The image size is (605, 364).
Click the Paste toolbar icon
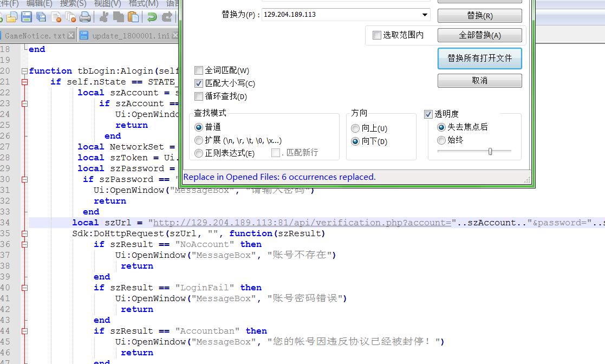coord(133,17)
